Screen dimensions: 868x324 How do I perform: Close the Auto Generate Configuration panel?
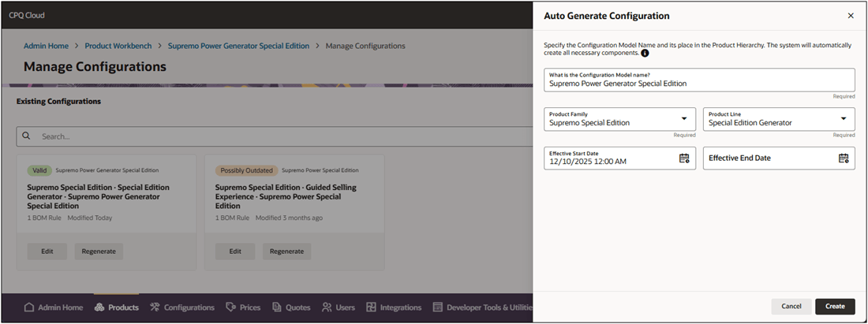[x=851, y=16]
